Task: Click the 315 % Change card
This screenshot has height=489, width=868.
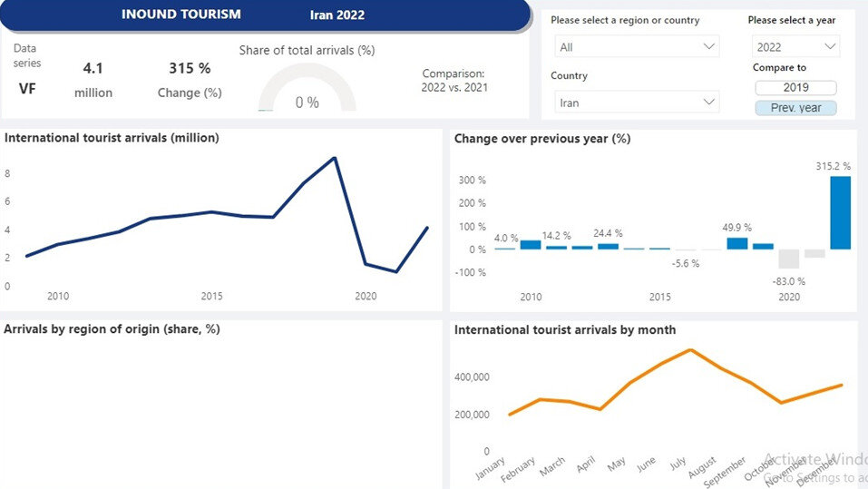Action: tap(190, 79)
